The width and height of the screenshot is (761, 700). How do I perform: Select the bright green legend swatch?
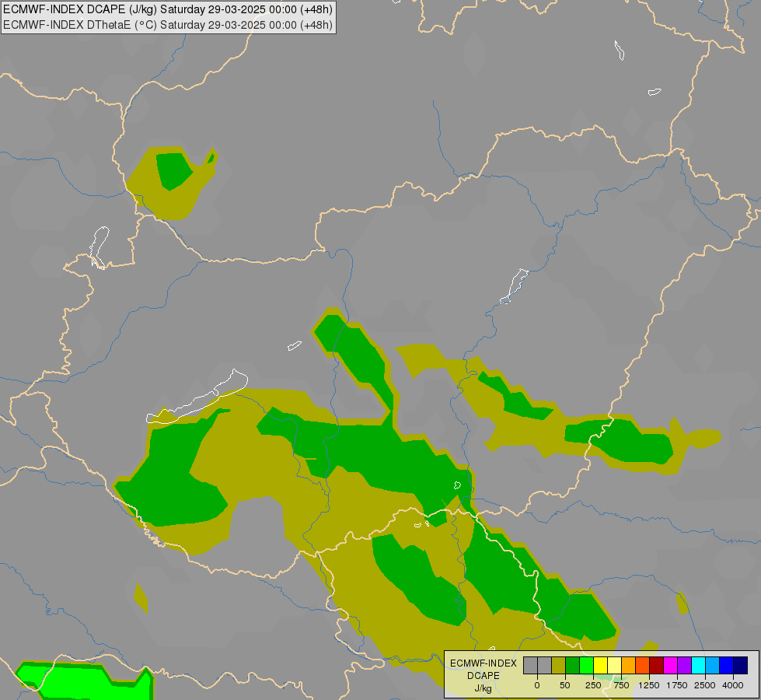[x=586, y=665]
